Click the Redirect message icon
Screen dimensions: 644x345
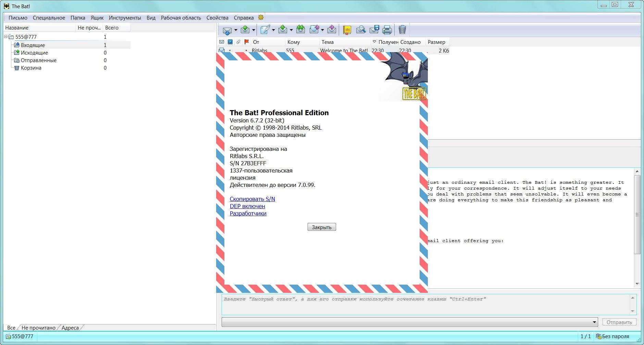point(332,30)
